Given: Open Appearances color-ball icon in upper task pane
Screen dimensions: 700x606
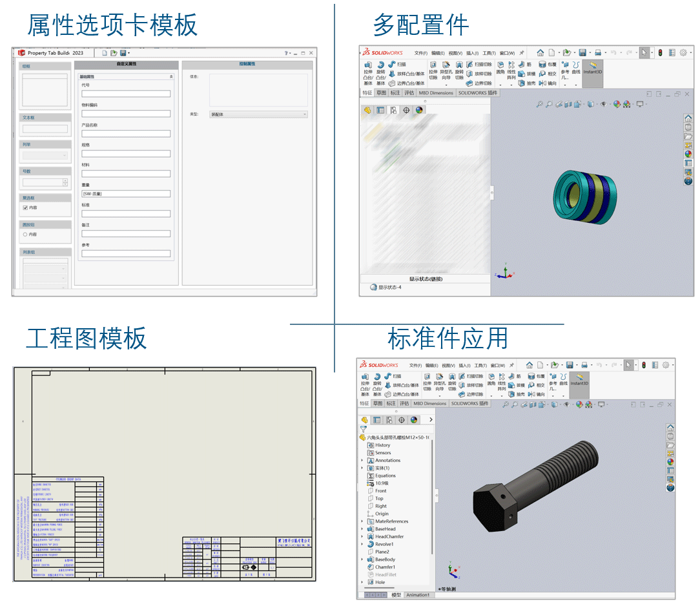Looking at the screenshot, I should [x=688, y=154].
